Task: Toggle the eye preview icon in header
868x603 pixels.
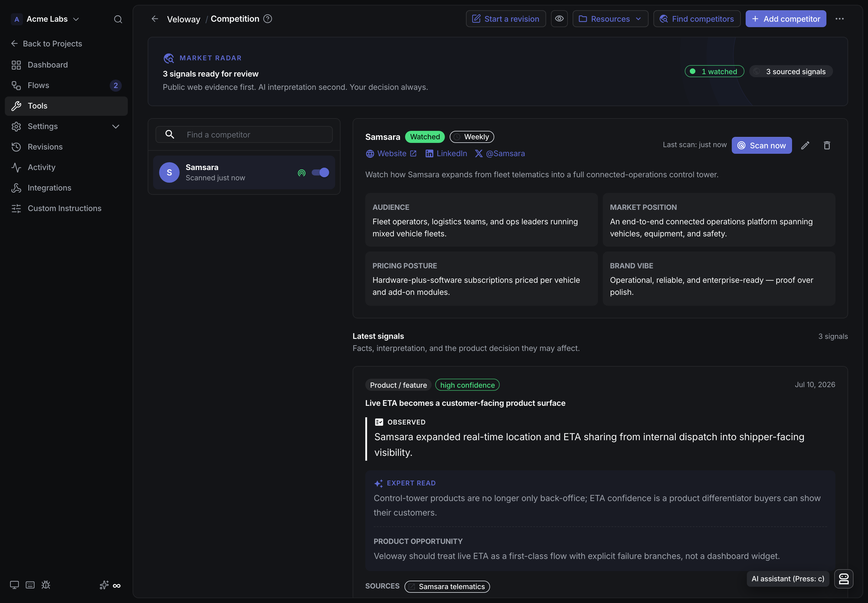Action: pos(559,18)
